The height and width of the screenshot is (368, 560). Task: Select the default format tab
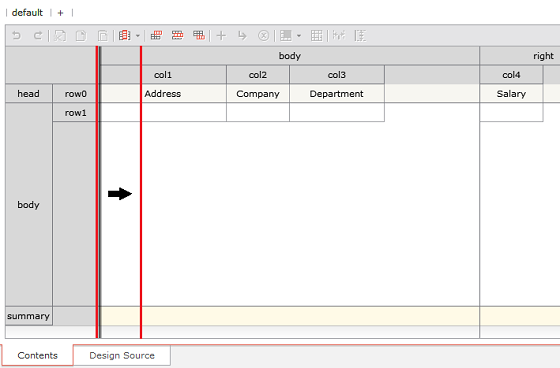click(x=27, y=13)
